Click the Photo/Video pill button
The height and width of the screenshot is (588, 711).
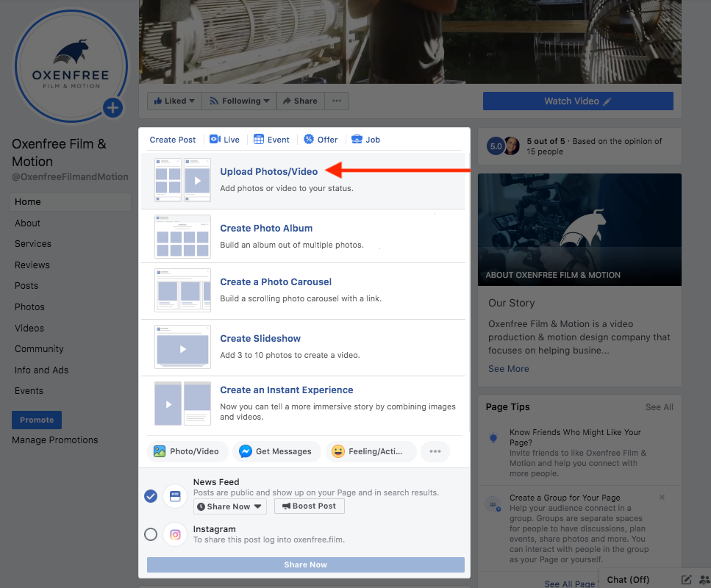coord(187,451)
